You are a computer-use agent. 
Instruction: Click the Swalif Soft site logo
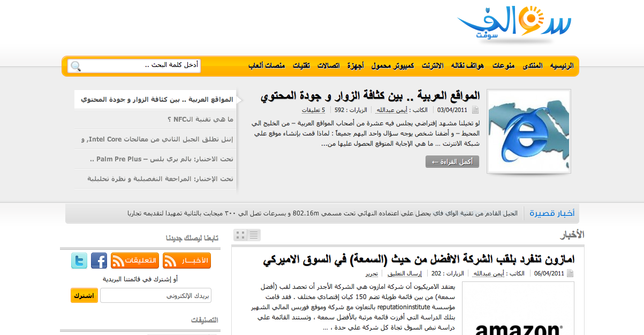click(x=514, y=25)
